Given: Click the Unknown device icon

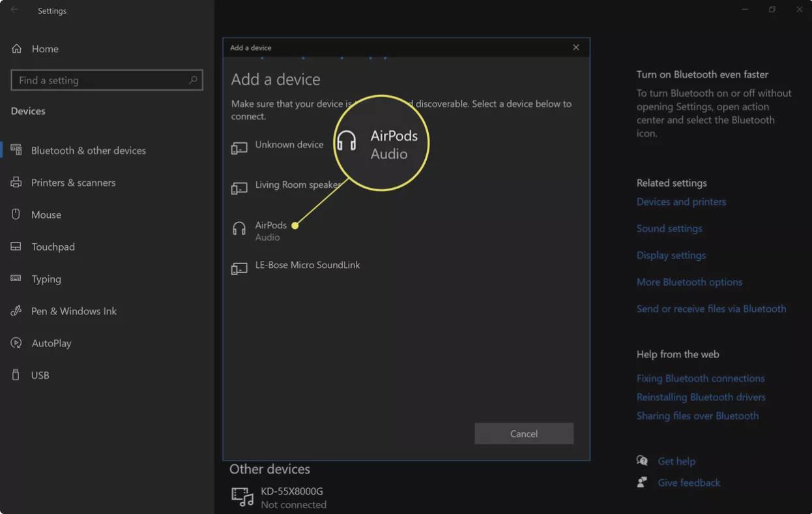Looking at the screenshot, I should [x=239, y=148].
